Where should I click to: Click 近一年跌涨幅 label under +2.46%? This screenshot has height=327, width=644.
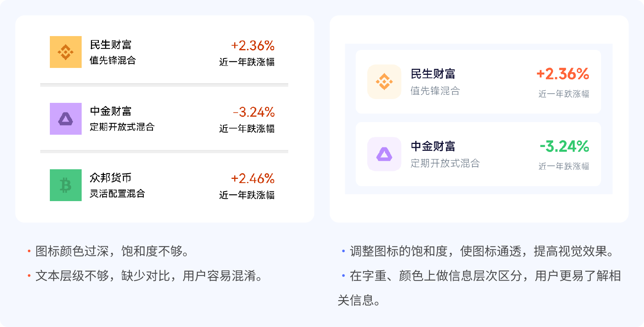tap(247, 195)
